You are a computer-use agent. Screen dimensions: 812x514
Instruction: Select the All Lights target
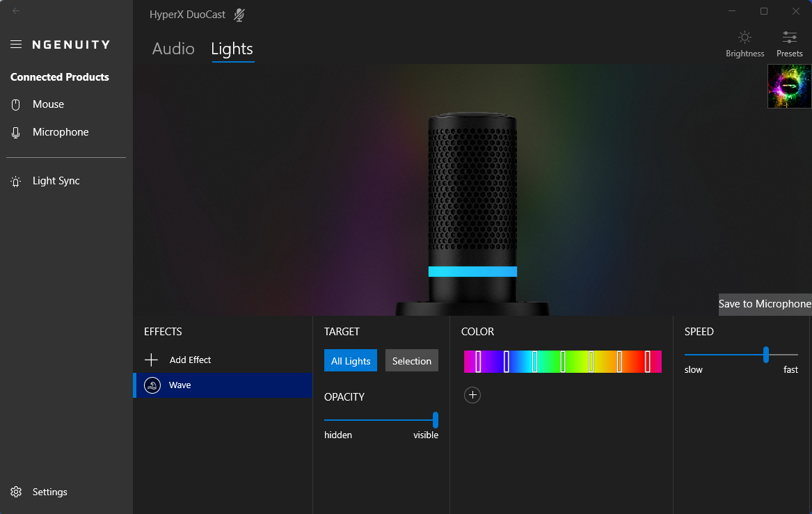pyautogui.click(x=351, y=361)
